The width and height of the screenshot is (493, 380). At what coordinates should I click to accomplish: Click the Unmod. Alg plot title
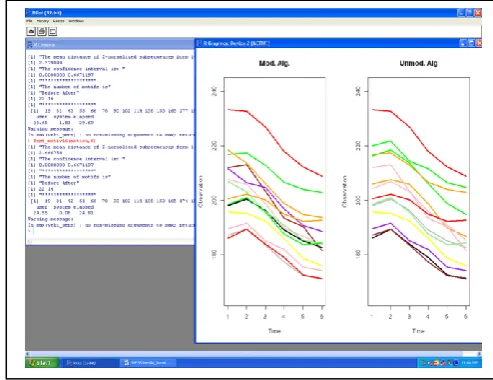tap(418, 63)
